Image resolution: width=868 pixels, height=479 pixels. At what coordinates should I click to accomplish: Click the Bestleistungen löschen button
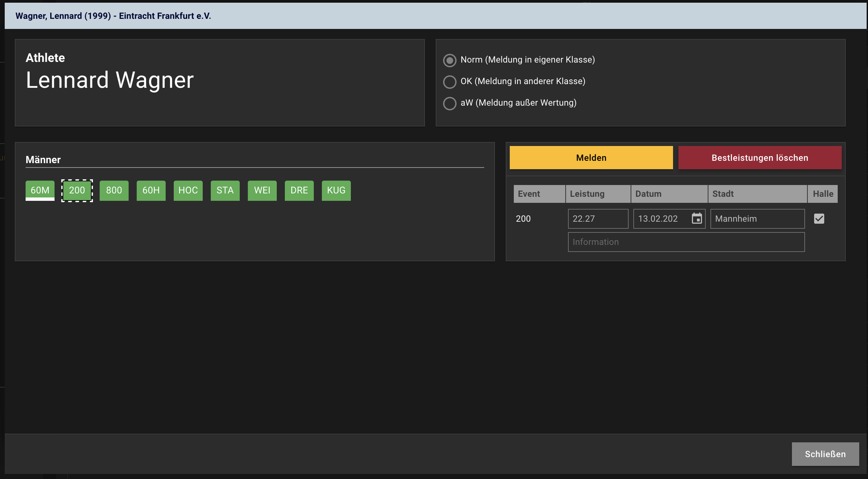(x=760, y=157)
